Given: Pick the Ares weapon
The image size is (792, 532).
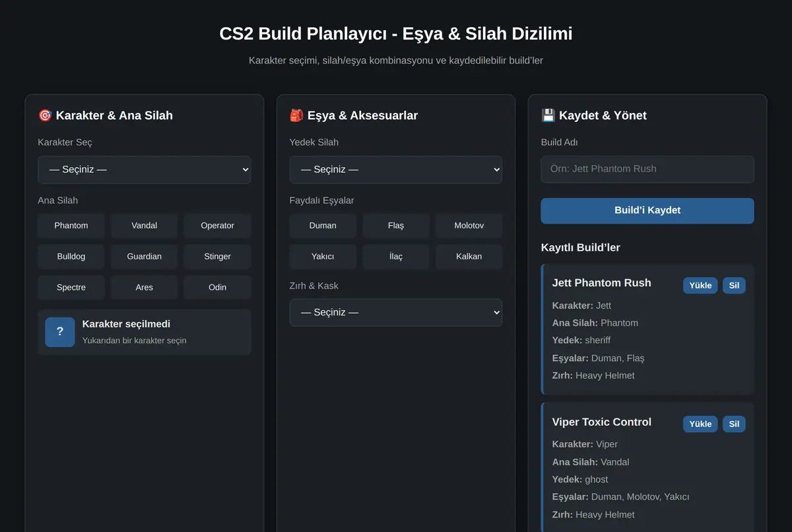Looking at the screenshot, I should [144, 288].
